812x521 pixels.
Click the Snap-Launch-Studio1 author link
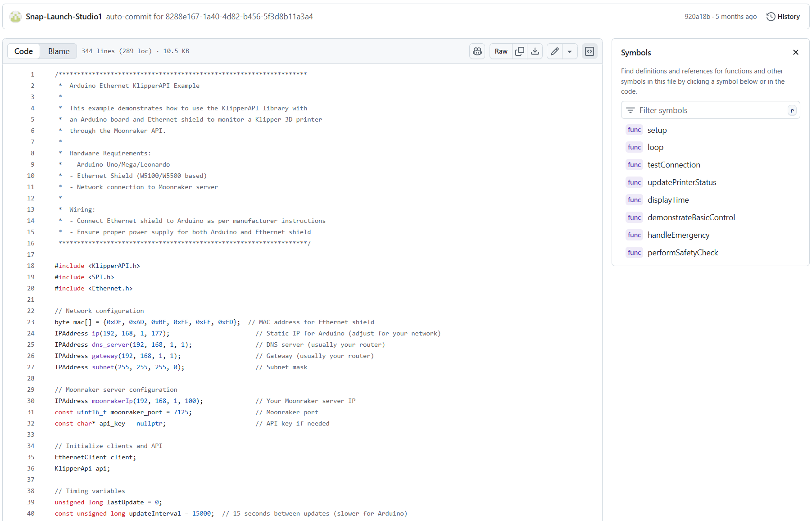pyautogui.click(x=64, y=17)
